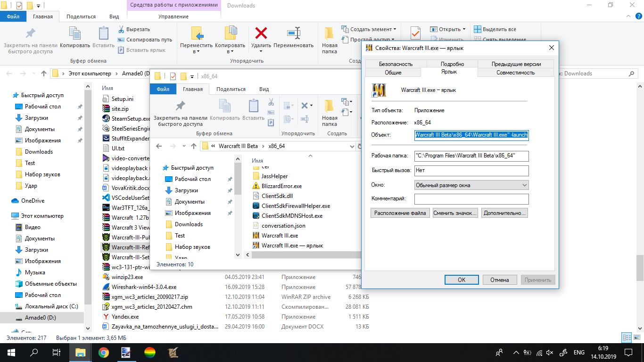Click Pin to Quick Access in Downloads ribbon

(31, 39)
